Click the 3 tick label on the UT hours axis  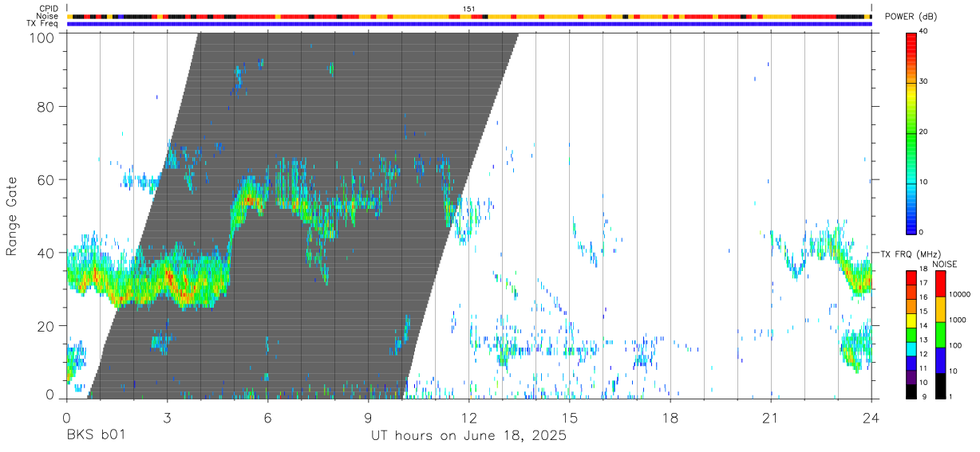click(167, 418)
